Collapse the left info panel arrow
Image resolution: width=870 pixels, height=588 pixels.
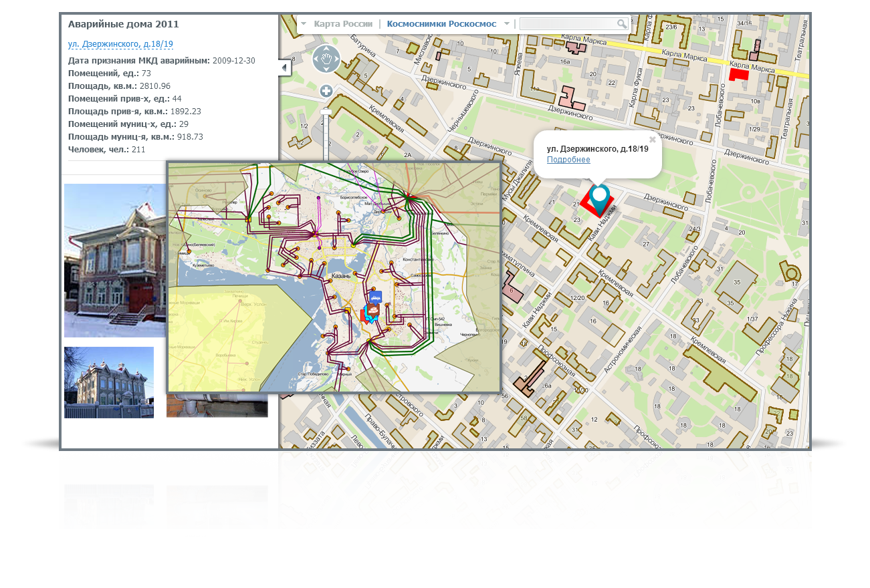(285, 67)
